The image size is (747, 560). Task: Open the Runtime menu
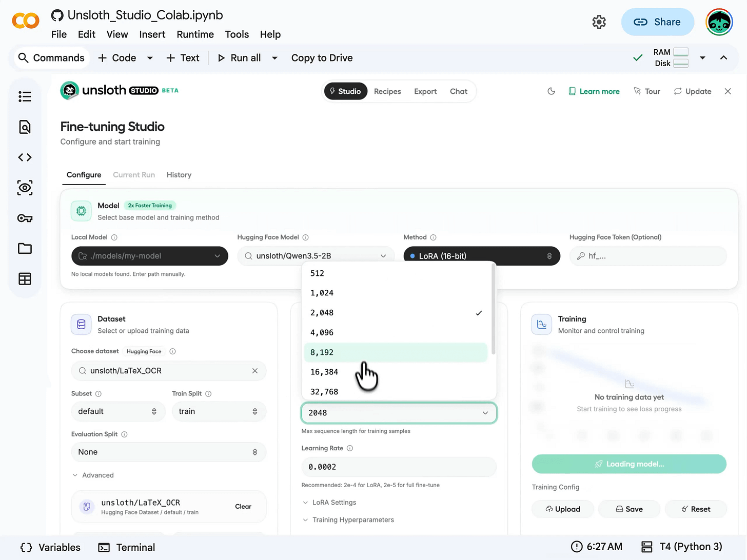(195, 34)
